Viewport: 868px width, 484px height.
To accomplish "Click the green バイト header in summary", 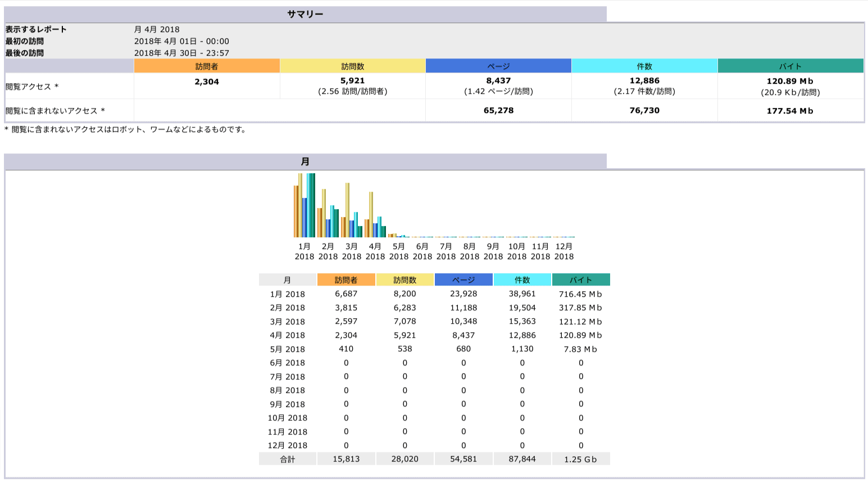I will tap(790, 66).
